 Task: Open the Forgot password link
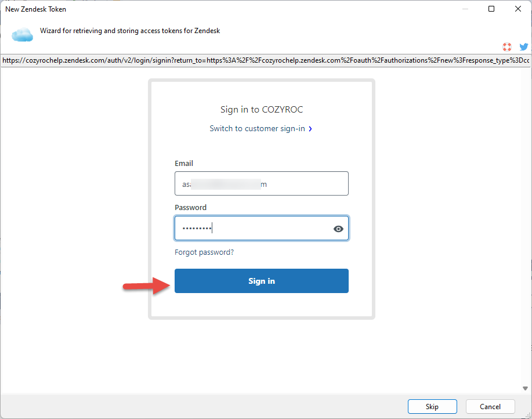pos(204,252)
